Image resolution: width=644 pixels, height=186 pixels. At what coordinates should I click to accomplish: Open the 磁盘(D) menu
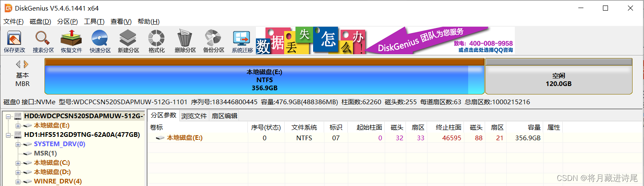tap(40, 22)
